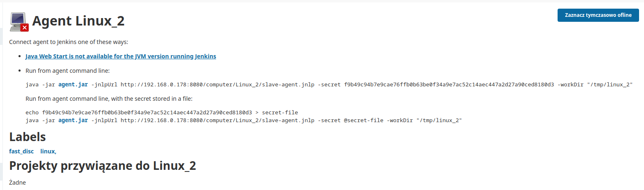Open the fast_disc label
644x190 pixels.
(21, 151)
